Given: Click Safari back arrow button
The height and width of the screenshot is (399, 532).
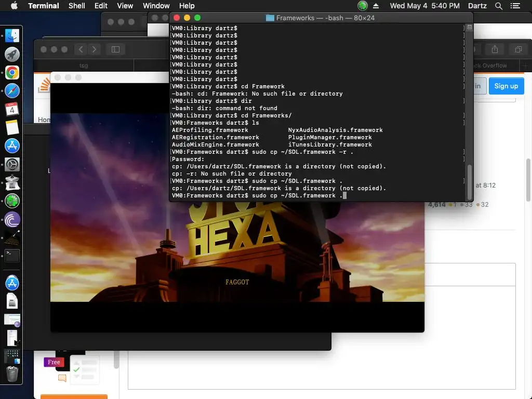Looking at the screenshot, I should pos(81,49).
